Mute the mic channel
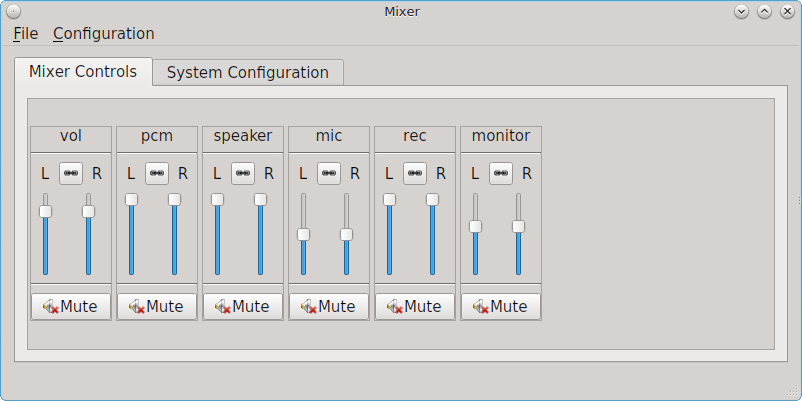This screenshot has height=401, width=802. 329,306
